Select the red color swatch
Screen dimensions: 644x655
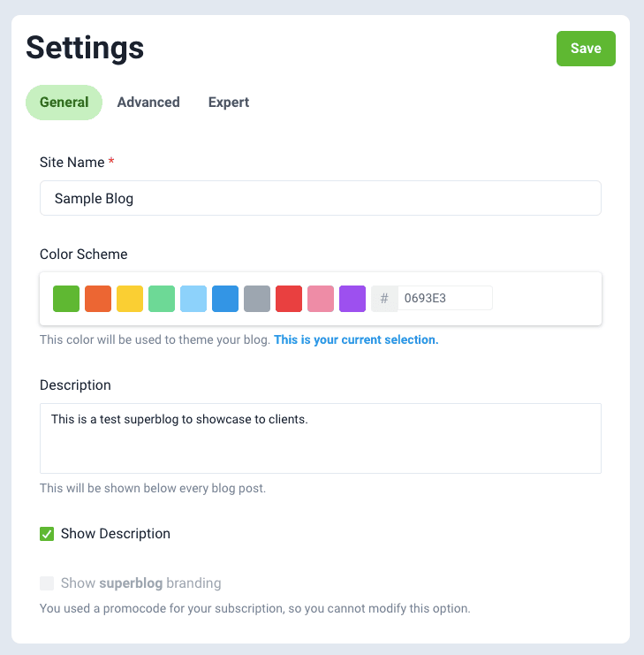tap(289, 299)
